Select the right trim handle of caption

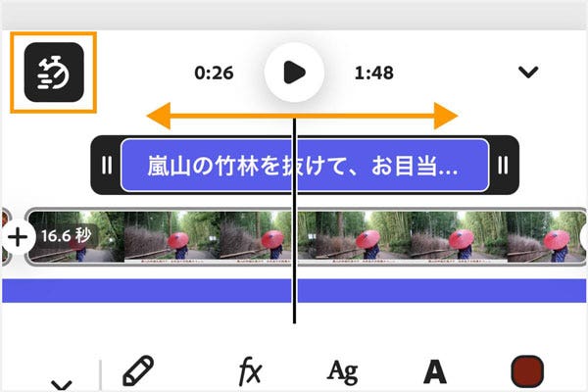tap(503, 165)
